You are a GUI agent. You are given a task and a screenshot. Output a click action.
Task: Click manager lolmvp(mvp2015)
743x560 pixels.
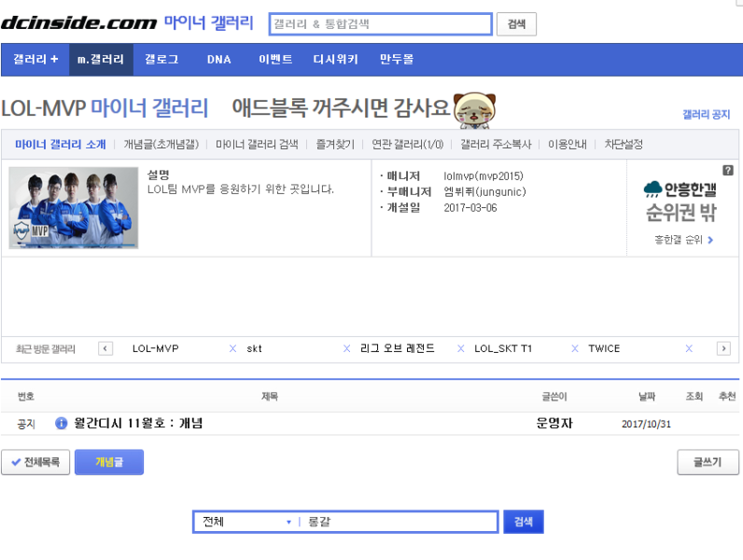pos(484,176)
